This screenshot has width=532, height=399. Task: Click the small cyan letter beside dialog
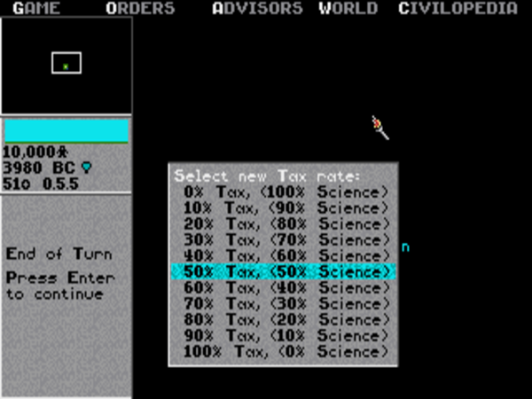(405, 247)
